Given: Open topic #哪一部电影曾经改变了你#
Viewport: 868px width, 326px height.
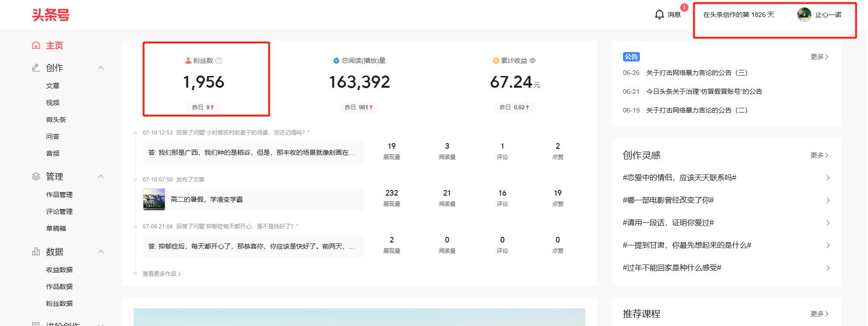Looking at the screenshot, I should (x=668, y=200).
